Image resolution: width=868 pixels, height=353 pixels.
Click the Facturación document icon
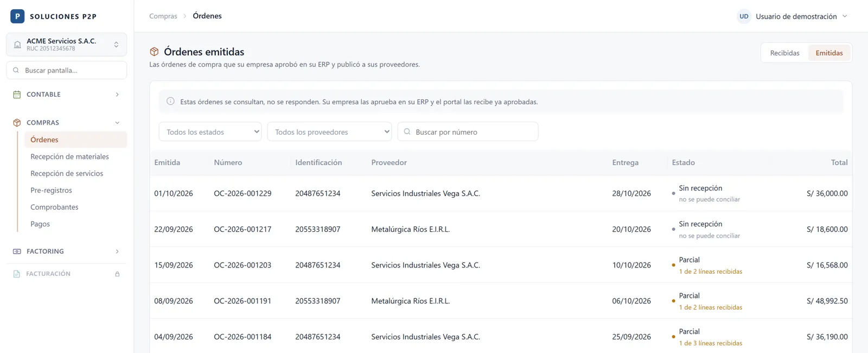pos(17,274)
